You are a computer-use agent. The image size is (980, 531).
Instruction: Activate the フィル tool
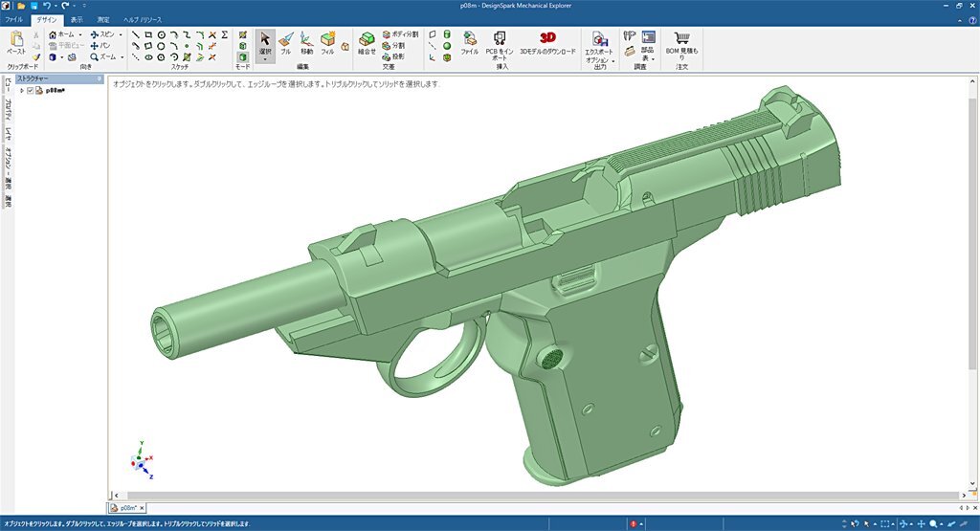click(327, 43)
